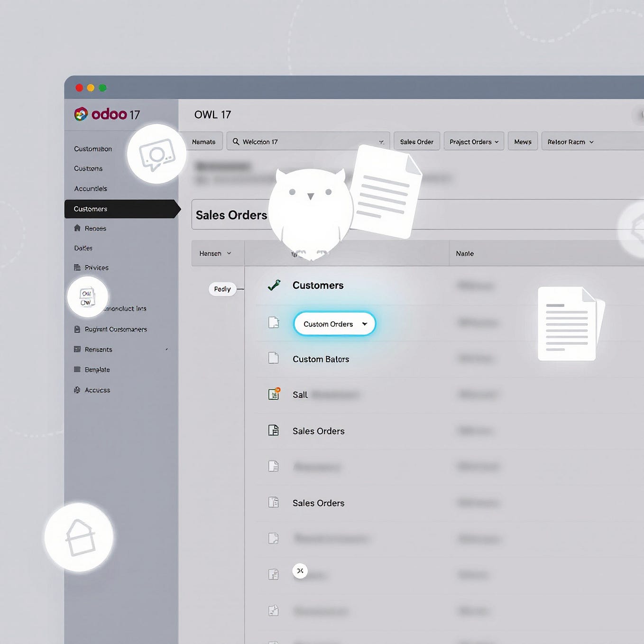This screenshot has width=644, height=644.
Task: Click the speech bubble icon over the sidebar
Action: (156, 154)
